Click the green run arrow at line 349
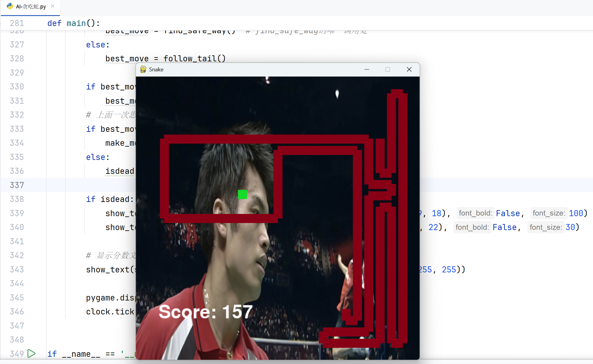593x364 pixels. [31, 353]
